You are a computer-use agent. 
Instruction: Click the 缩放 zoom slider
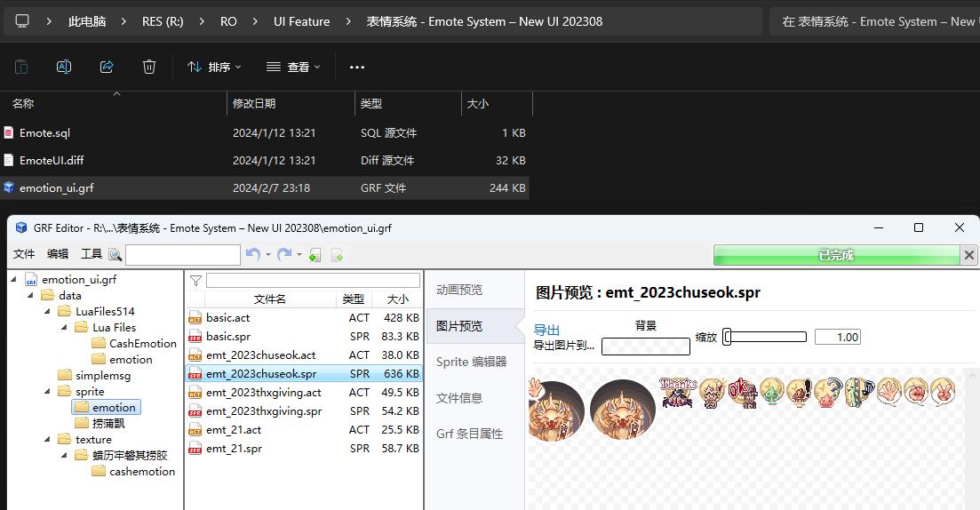[765, 337]
